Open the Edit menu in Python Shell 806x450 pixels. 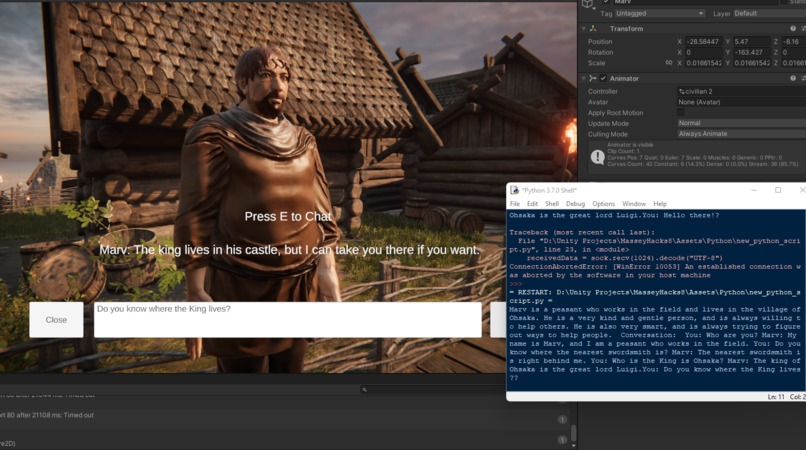pyautogui.click(x=532, y=204)
